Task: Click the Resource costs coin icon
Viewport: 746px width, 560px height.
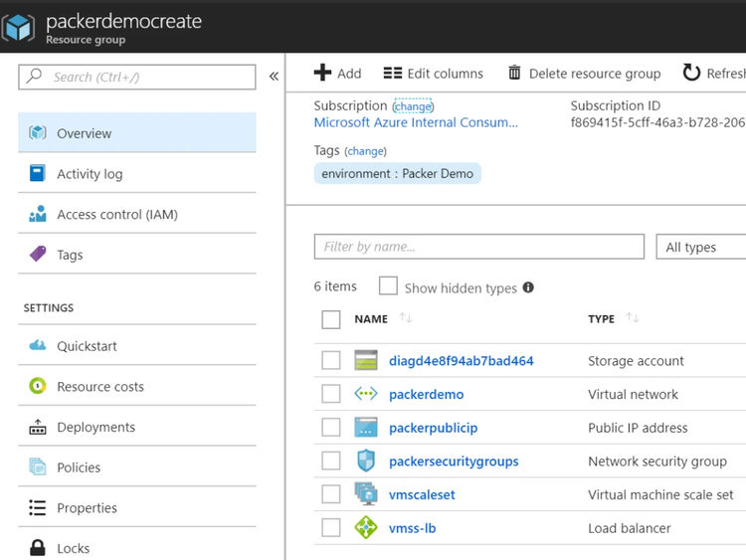Action: [x=38, y=385]
